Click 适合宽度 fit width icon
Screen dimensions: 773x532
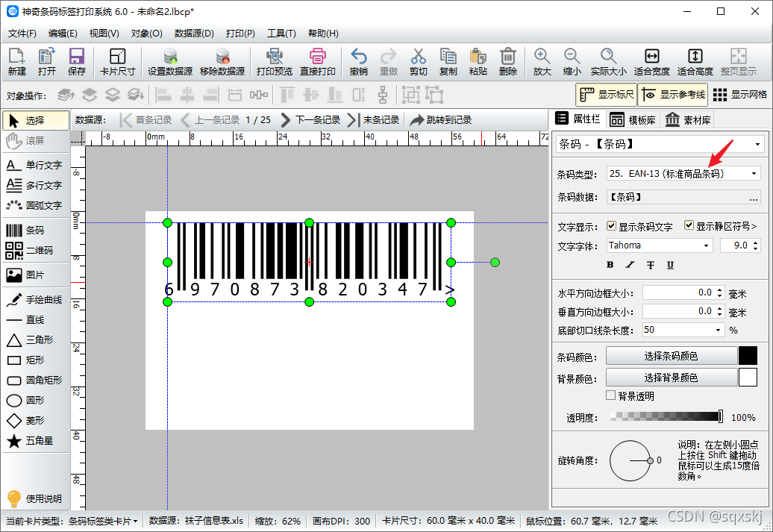(651, 62)
